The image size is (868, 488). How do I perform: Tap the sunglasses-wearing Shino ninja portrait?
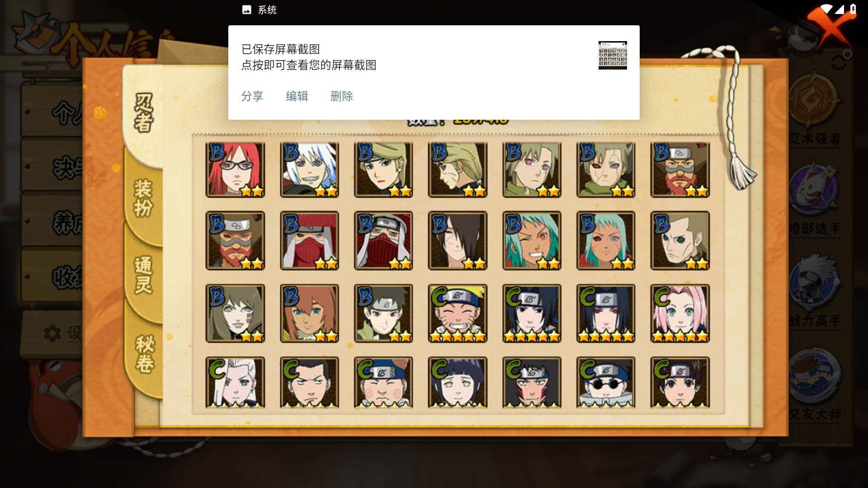tap(606, 382)
